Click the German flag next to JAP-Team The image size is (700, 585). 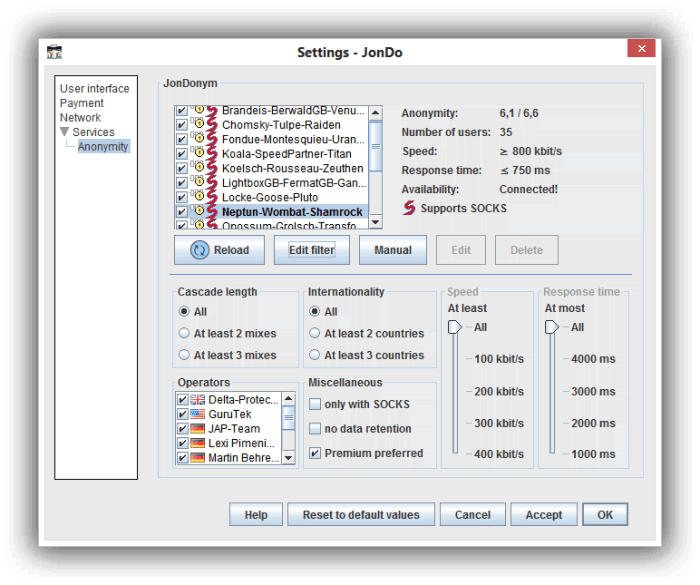(197, 429)
